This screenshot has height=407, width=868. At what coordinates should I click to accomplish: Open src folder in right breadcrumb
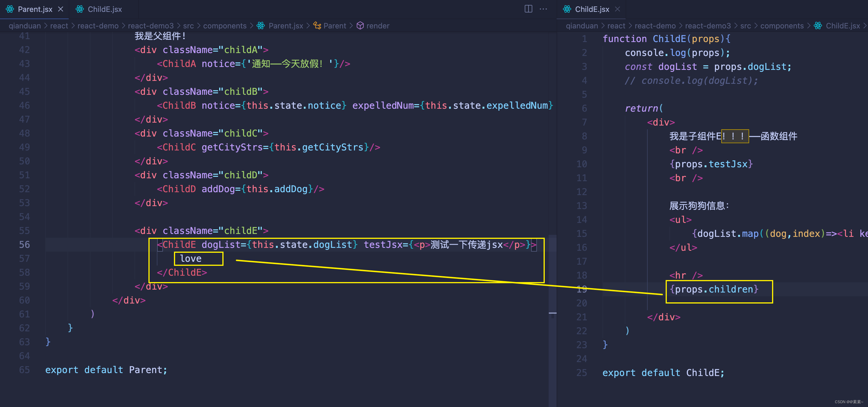click(x=745, y=26)
